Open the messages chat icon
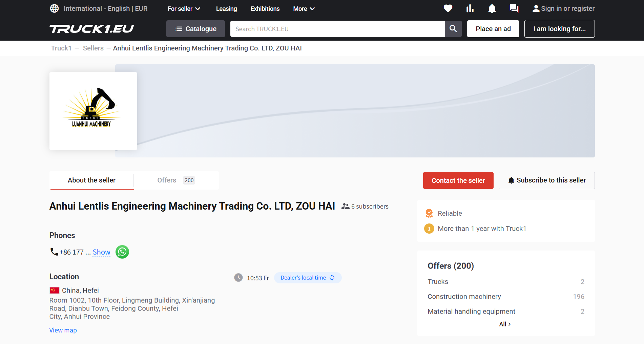 click(514, 8)
